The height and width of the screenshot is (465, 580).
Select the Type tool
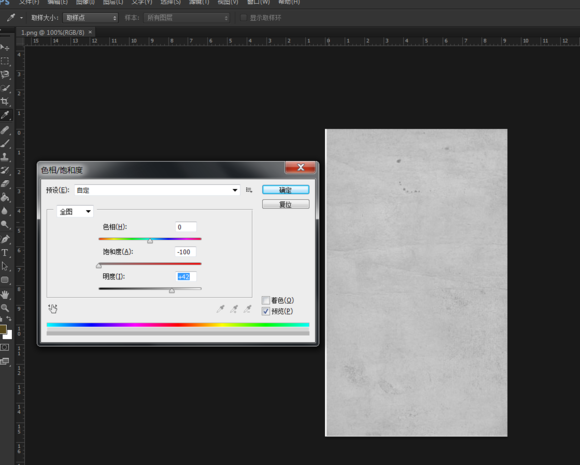[x=5, y=253]
